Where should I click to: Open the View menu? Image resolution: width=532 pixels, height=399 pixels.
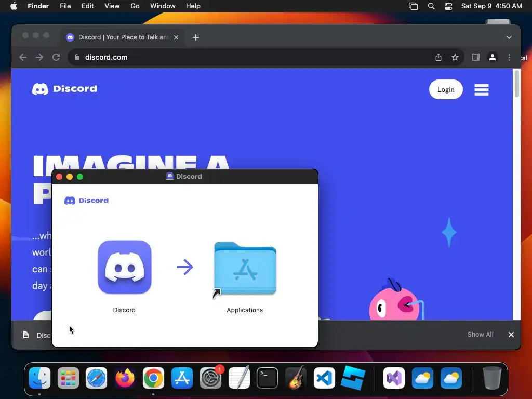[x=112, y=6]
